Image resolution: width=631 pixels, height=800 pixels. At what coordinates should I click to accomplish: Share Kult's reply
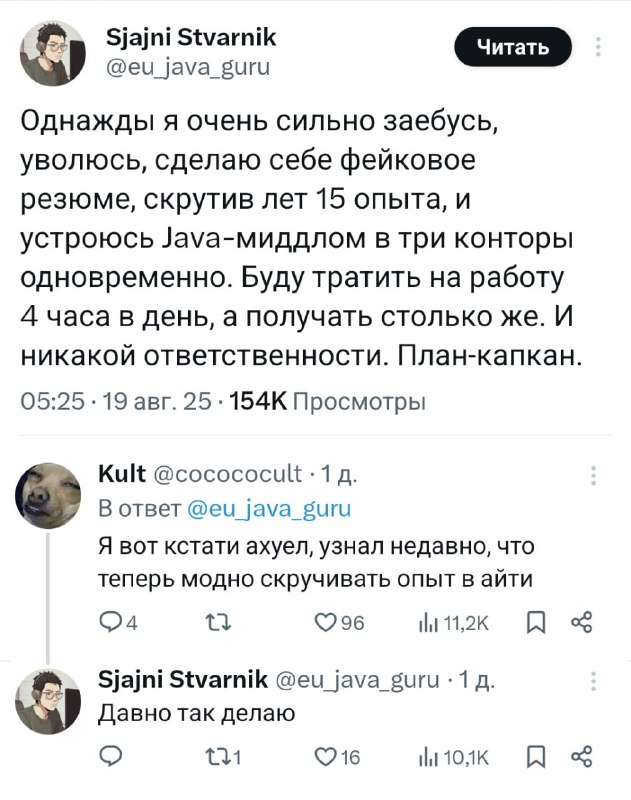coord(582,622)
